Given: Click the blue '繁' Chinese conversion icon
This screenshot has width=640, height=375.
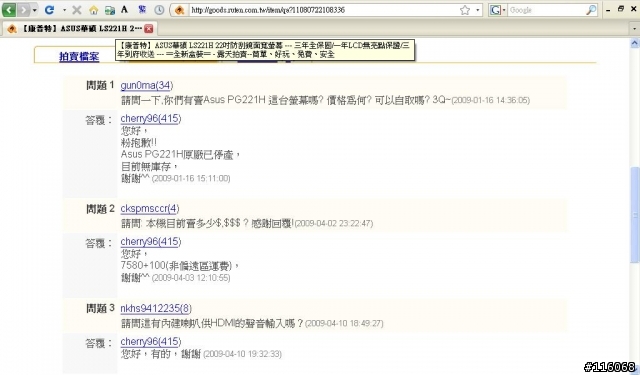Looking at the screenshot, I should pos(142,9).
